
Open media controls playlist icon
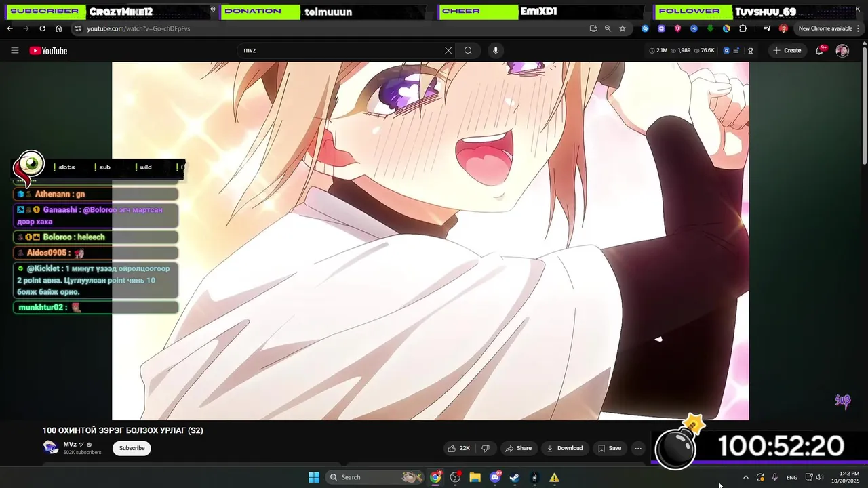[x=767, y=28]
